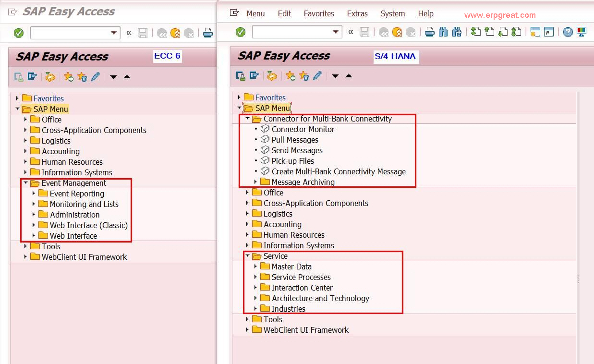Collapse Connector for Multi-Bank Connectivity node
The height and width of the screenshot is (364, 594).
tap(247, 119)
